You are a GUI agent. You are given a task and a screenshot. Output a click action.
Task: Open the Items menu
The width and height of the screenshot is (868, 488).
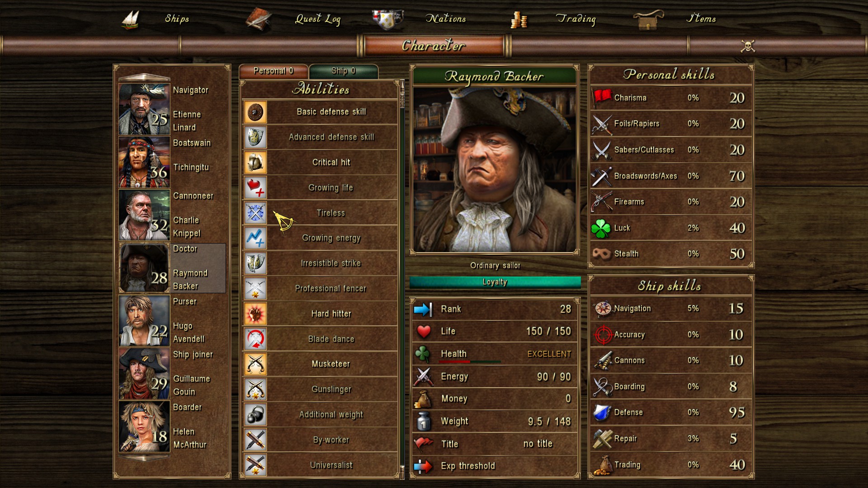click(701, 19)
